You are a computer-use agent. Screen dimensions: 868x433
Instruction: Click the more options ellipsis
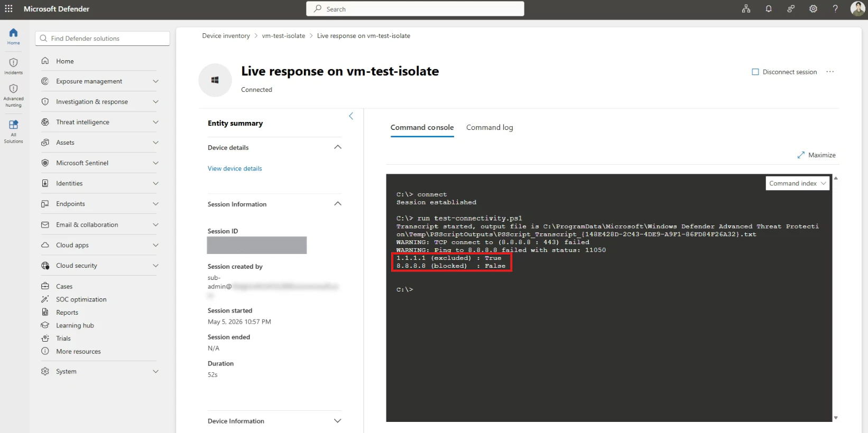[830, 72]
